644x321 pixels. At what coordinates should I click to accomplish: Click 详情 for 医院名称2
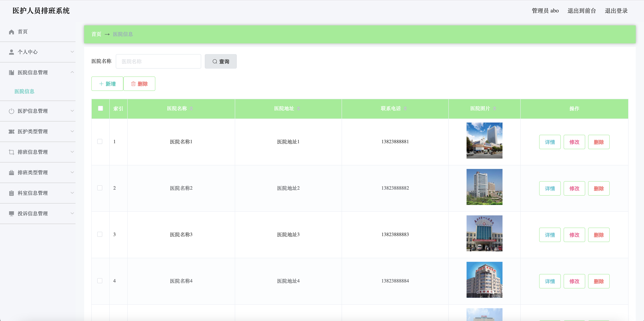(550, 189)
